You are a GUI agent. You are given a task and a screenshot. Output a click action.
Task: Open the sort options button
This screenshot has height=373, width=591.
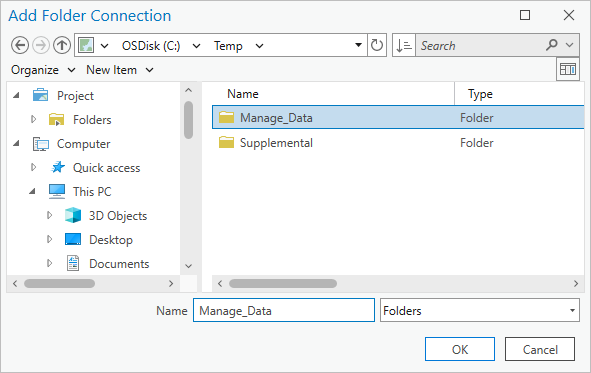tap(404, 46)
